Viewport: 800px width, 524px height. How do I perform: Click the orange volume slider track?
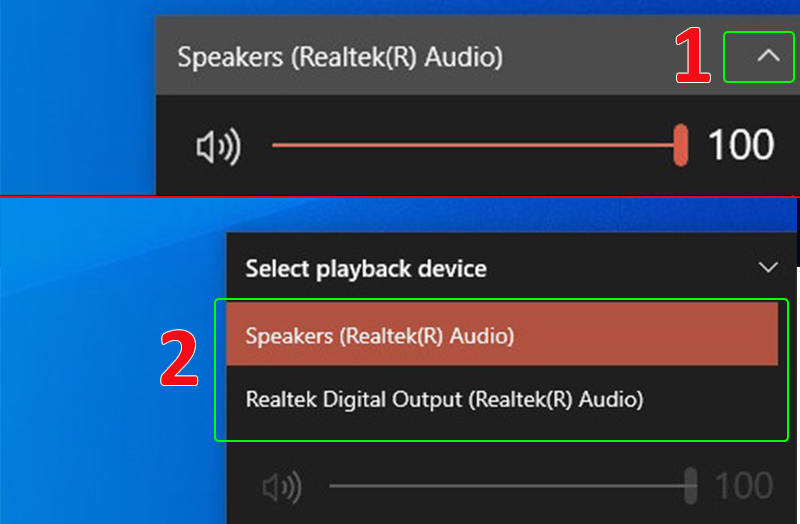click(470, 146)
